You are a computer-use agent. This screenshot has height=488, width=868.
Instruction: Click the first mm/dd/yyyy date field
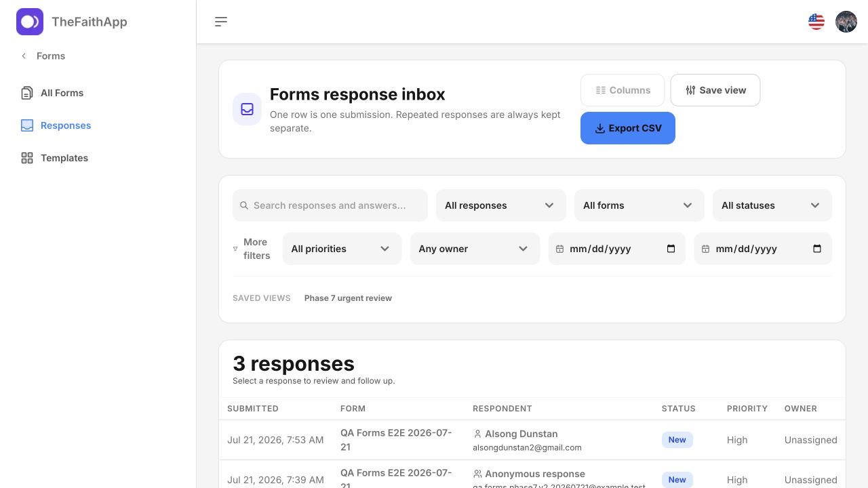click(x=617, y=249)
